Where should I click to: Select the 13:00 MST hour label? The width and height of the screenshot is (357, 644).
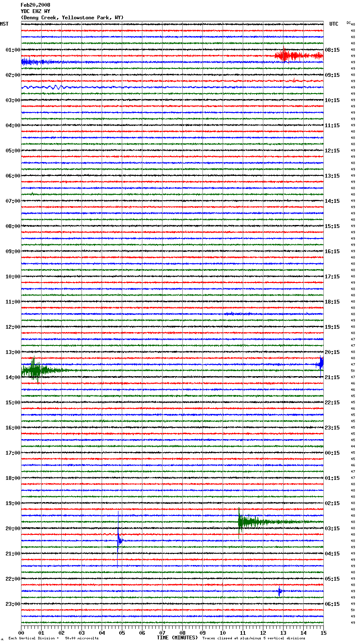(13, 352)
